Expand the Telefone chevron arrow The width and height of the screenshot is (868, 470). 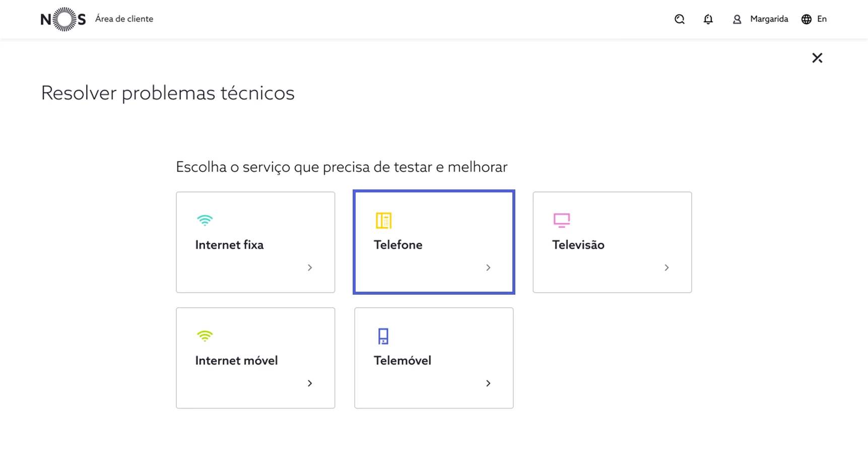[488, 267]
